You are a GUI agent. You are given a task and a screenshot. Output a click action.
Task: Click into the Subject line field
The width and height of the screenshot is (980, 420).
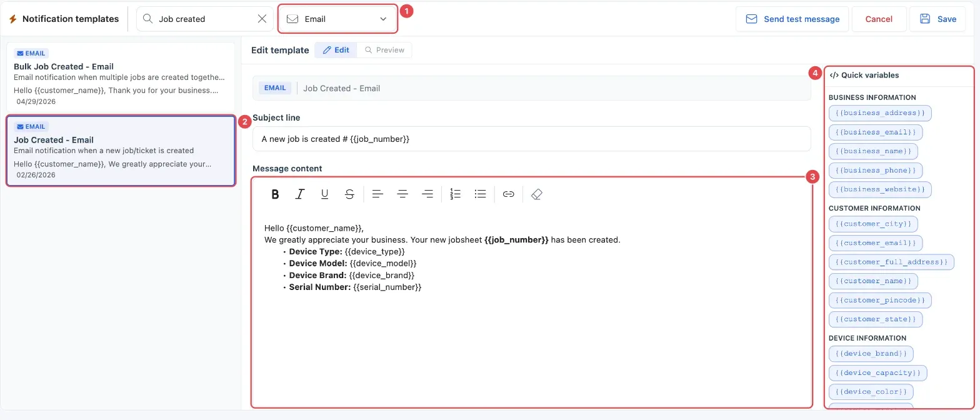click(x=531, y=139)
